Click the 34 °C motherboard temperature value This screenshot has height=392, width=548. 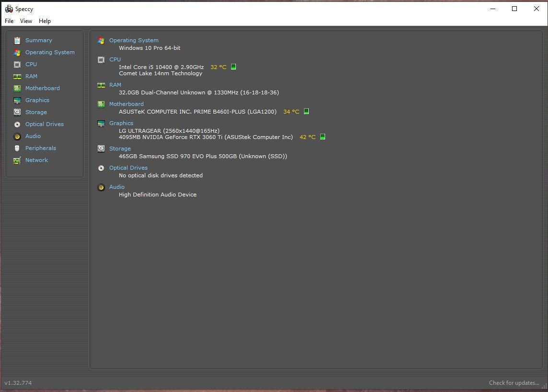point(291,112)
